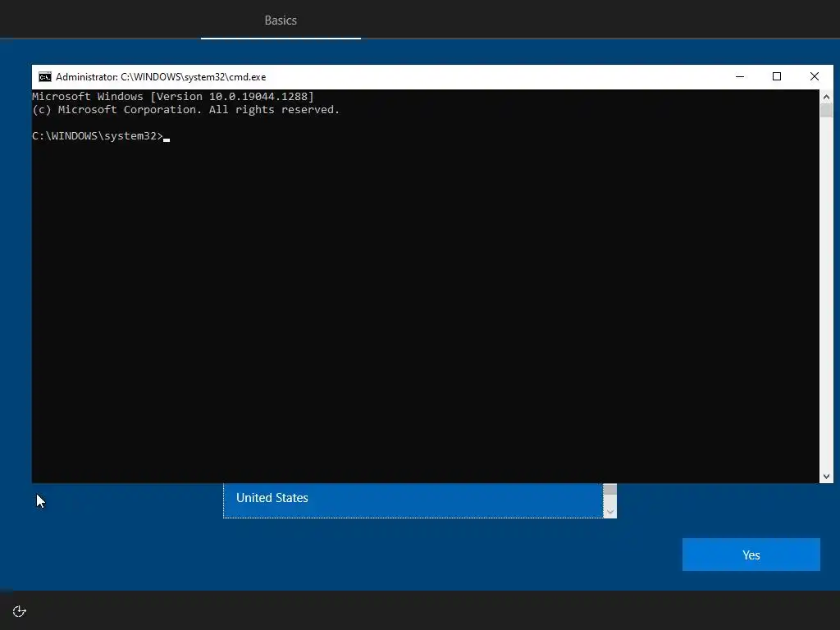Select United States in the region list

click(413, 499)
